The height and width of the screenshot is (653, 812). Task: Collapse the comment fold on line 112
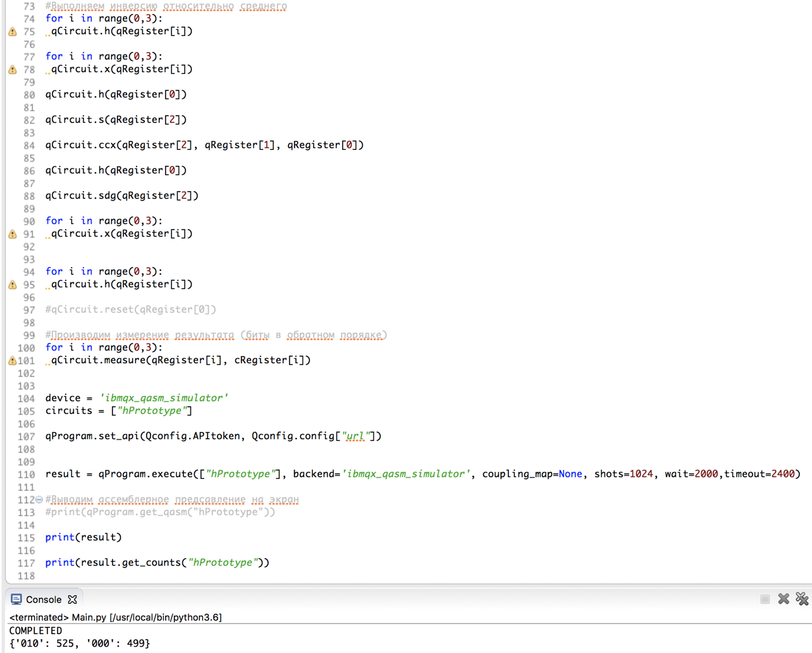(x=39, y=499)
